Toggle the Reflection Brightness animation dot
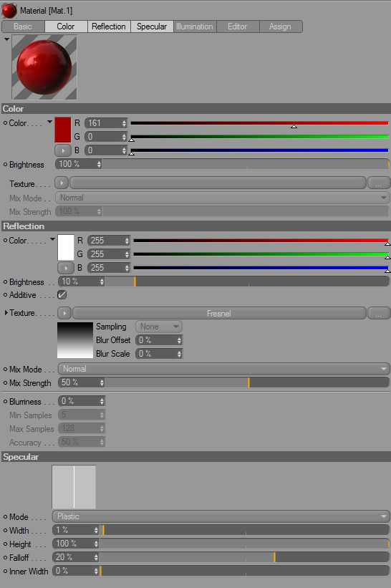This screenshot has width=391, height=588. [5, 281]
